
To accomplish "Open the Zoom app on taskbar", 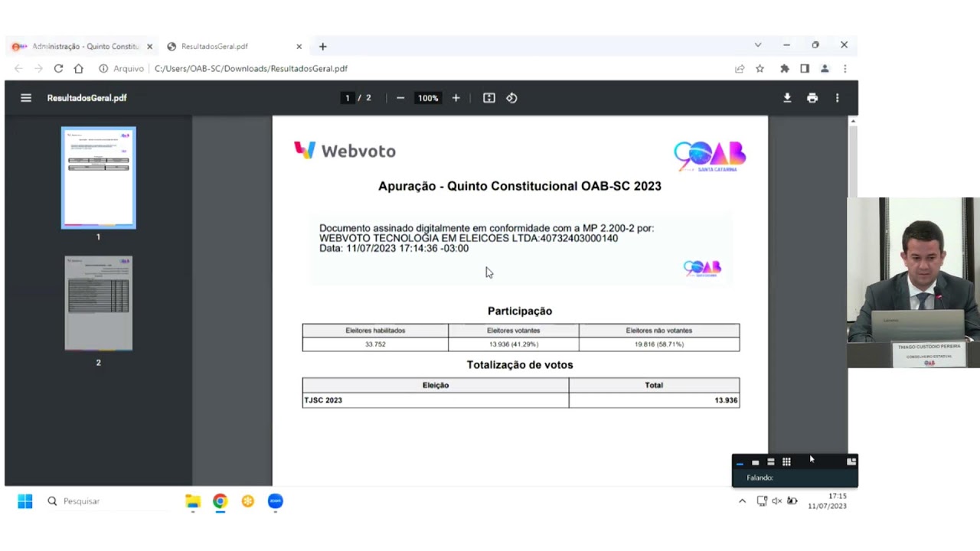I will pos(276,501).
